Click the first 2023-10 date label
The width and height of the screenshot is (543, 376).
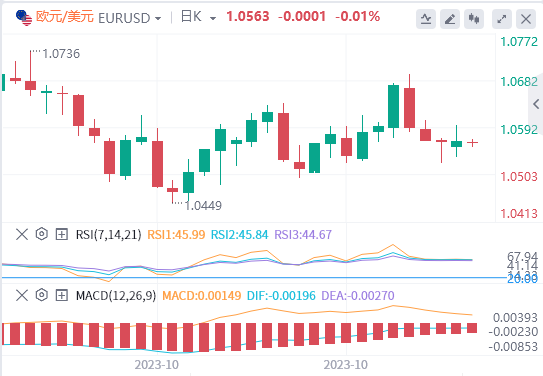[157, 365]
